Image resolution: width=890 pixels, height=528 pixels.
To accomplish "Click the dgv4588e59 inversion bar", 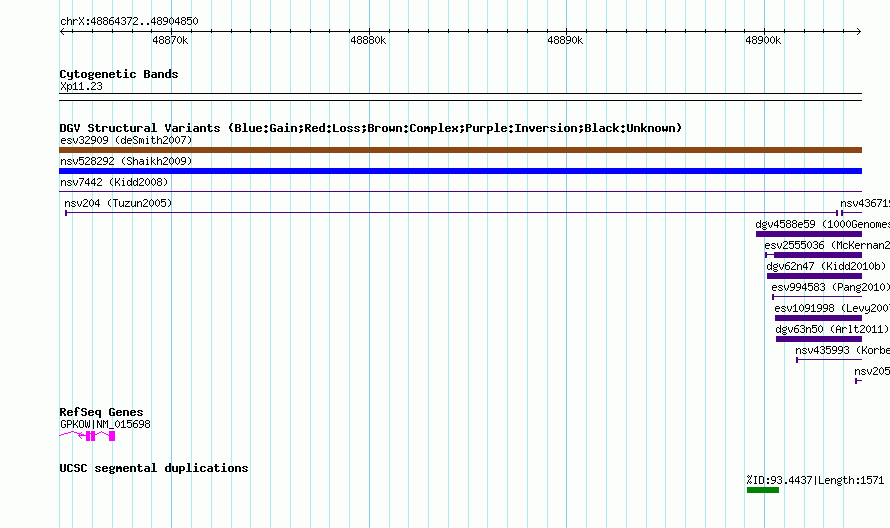I will click(809, 234).
